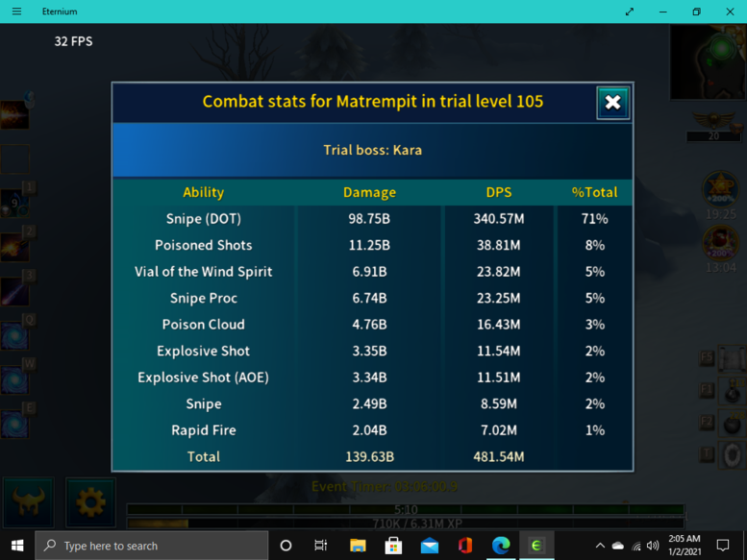Open Microsoft Edge from the taskbar

[501, 546]
